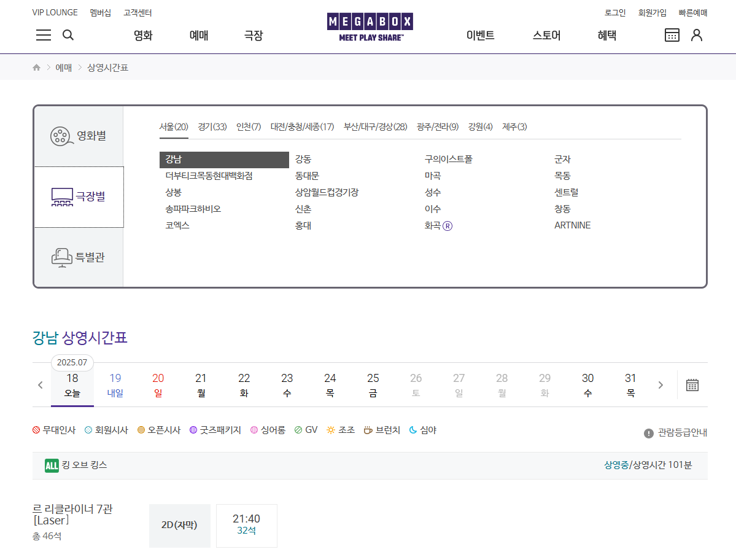
Task: Show previous dates with left arrow
Action: coord(41,385)
